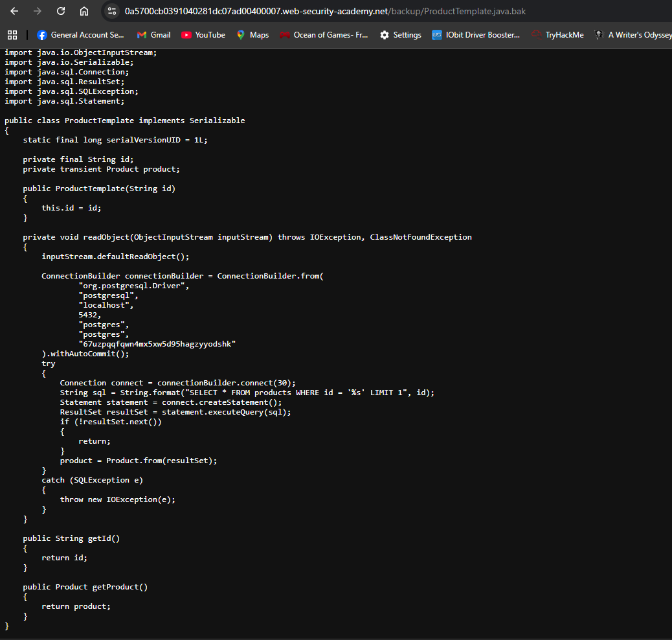Click the "private transient Product product;" line
Image resolution: width=672 pixels, height=640 pixels.
tap(101, 169)
